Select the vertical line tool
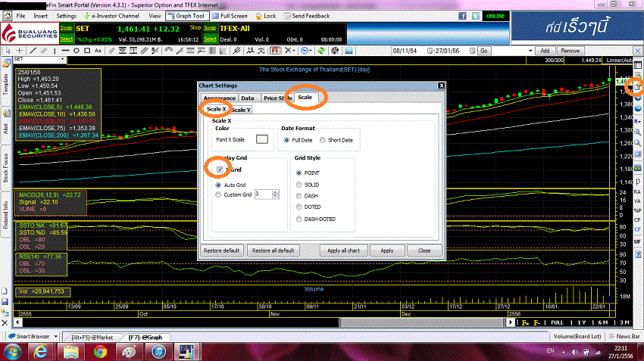This screenshot has width=644, height=361. click(x=55, y=51)
